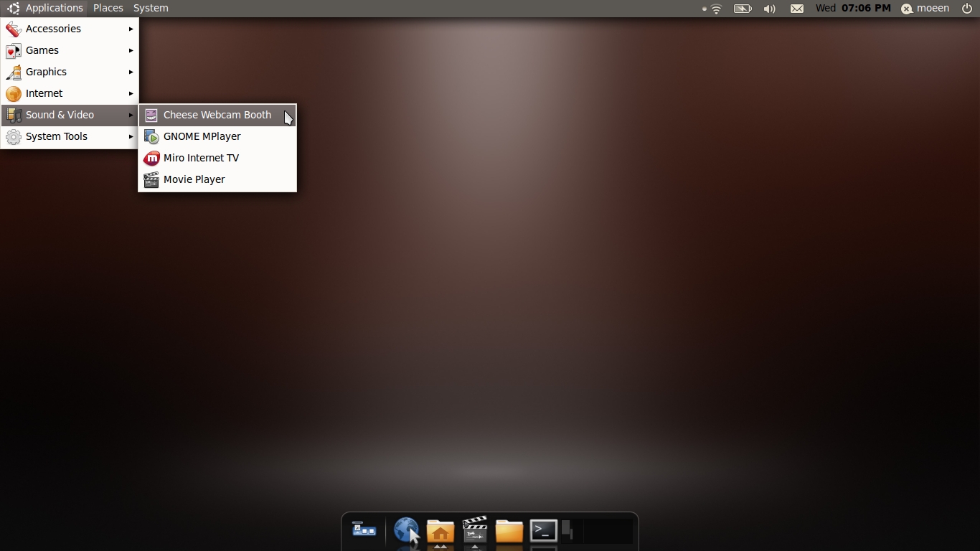This screenshot has width=980, height=551.
Task: Launch Miro Internet TV
Action: click(217, 158)
